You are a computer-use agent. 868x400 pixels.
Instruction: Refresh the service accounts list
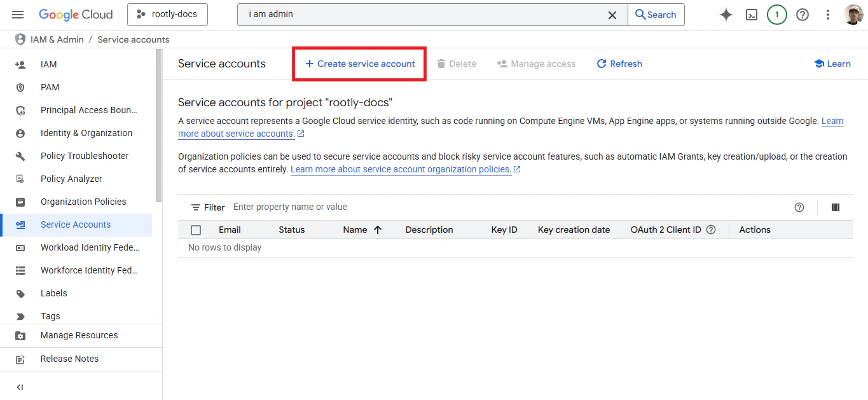pos(618,64)
